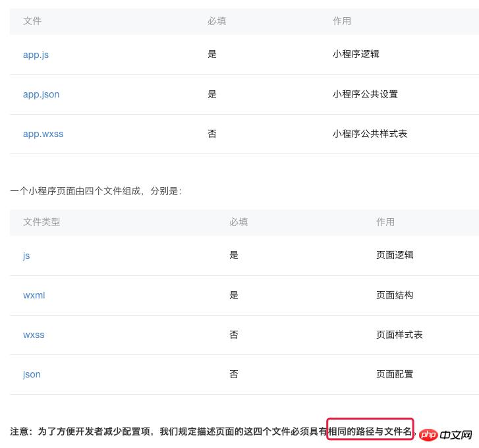Image resolution: width=479 pixels, height=448 pixels.
Task: Click the 小程序逻辑 description cell
Action: point(356,54)
